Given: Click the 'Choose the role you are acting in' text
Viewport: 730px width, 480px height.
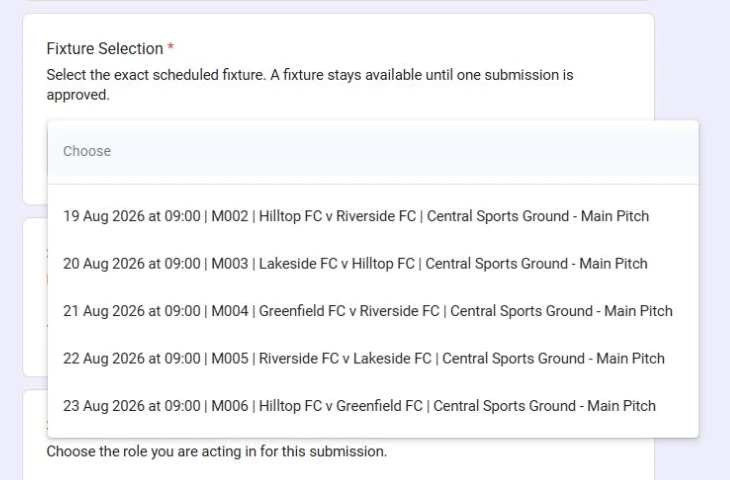Looking at the screenshot, I should click(x=216, y=452).
